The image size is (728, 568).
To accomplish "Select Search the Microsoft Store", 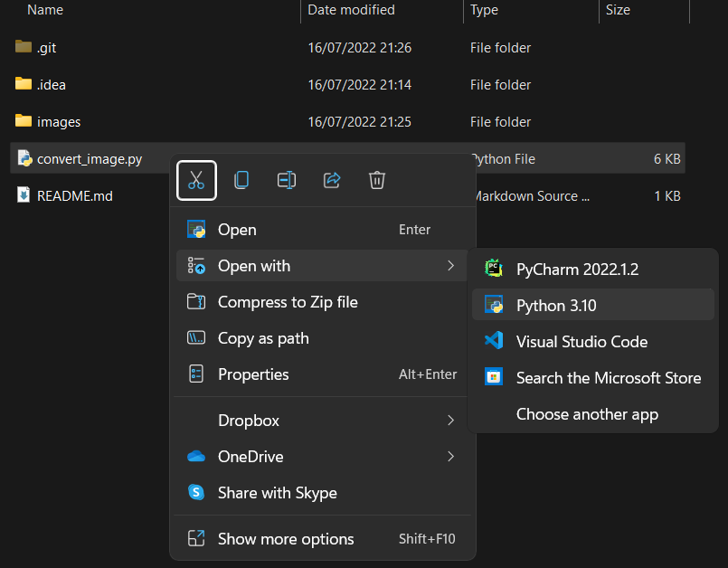I will [x=593, y=377].
